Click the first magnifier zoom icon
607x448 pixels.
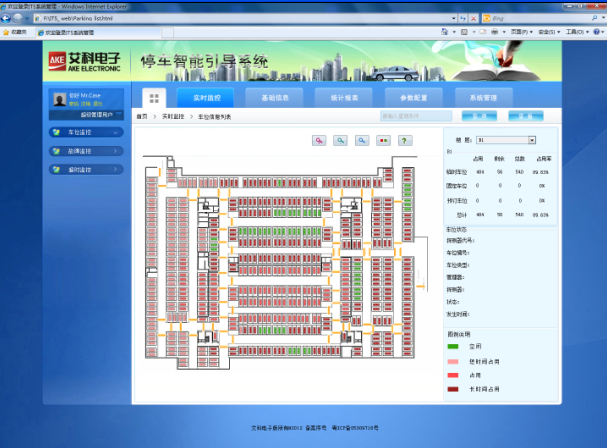click(320, 141)
